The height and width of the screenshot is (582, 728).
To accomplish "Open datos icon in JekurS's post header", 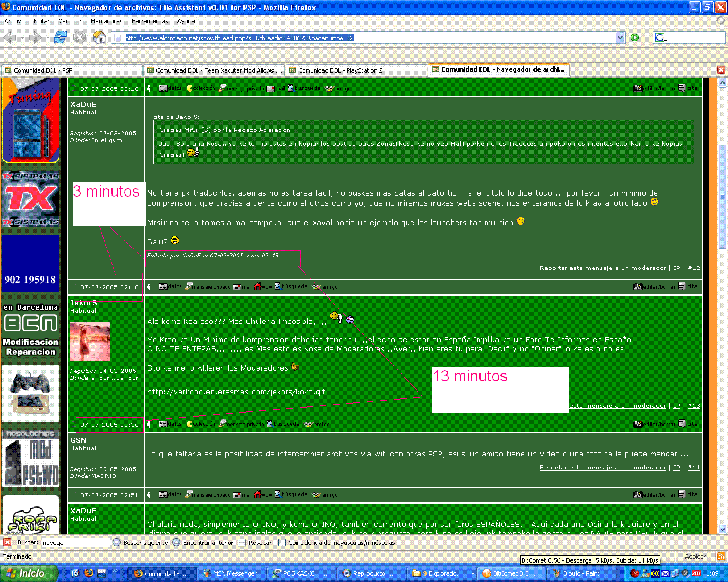I will click(x=170, y=286).
